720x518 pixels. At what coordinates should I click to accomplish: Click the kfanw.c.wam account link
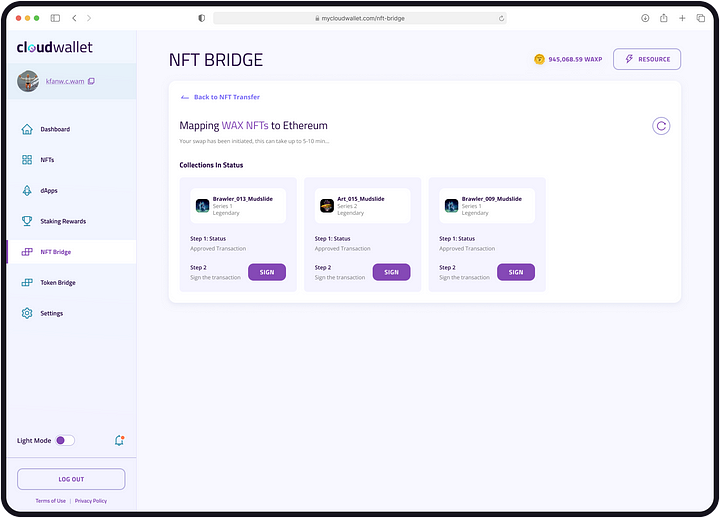click(65, 81)
